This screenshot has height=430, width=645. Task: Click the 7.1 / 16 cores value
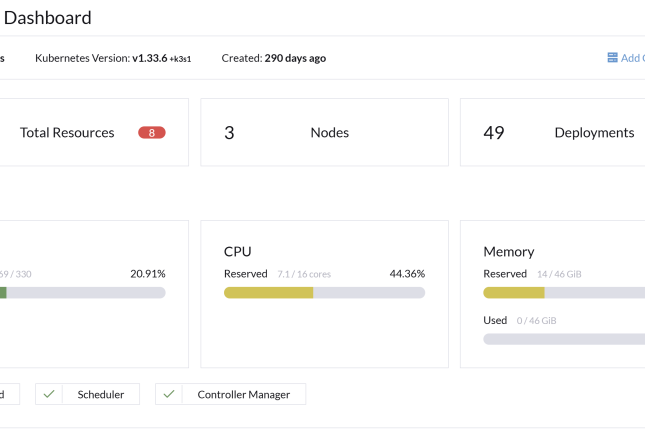(304, 274)
